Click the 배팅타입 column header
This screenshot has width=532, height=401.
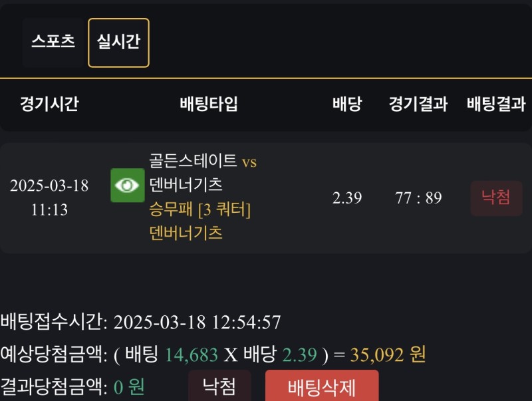click(209, 104)
